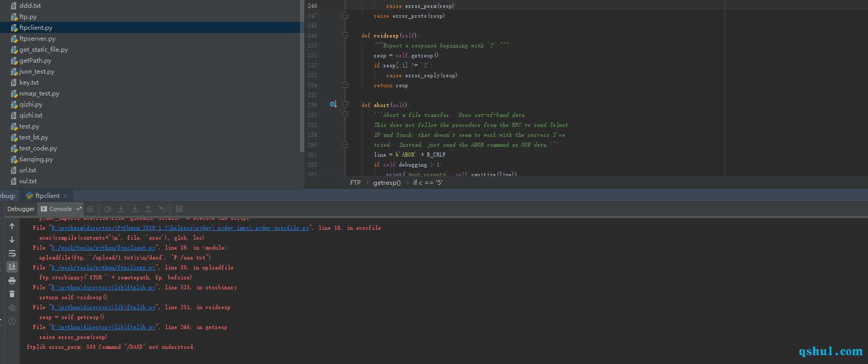Click the Step Into My Code icon
The image size is (868, 364).
click(135, 209)
